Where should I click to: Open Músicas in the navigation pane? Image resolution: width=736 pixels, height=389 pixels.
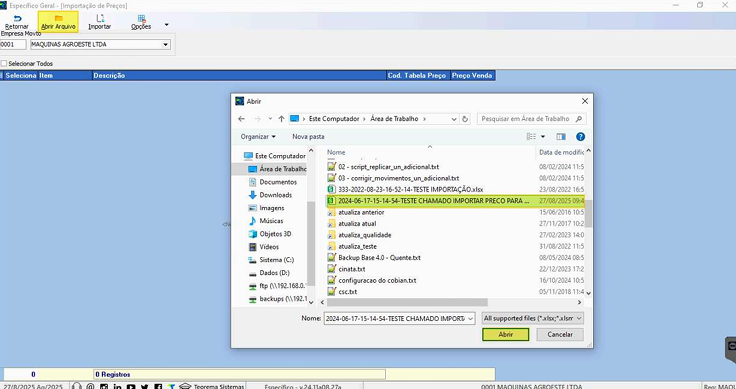point(266,221)
